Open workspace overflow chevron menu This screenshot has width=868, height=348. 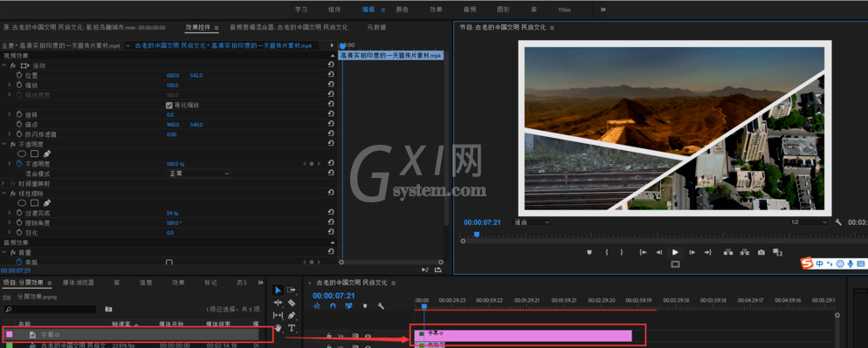pos(603,10)
